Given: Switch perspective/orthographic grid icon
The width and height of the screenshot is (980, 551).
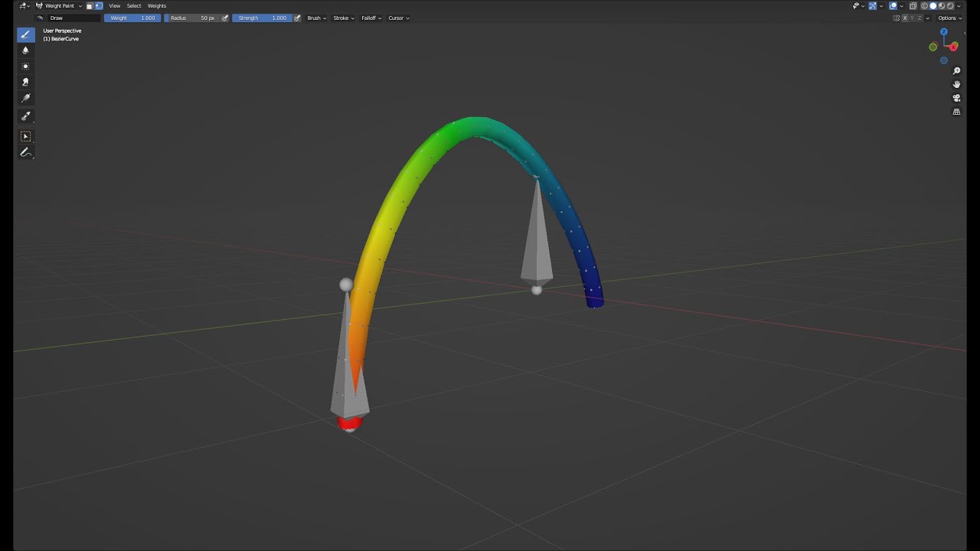Looking at the screenshot, I should (956, 112).
